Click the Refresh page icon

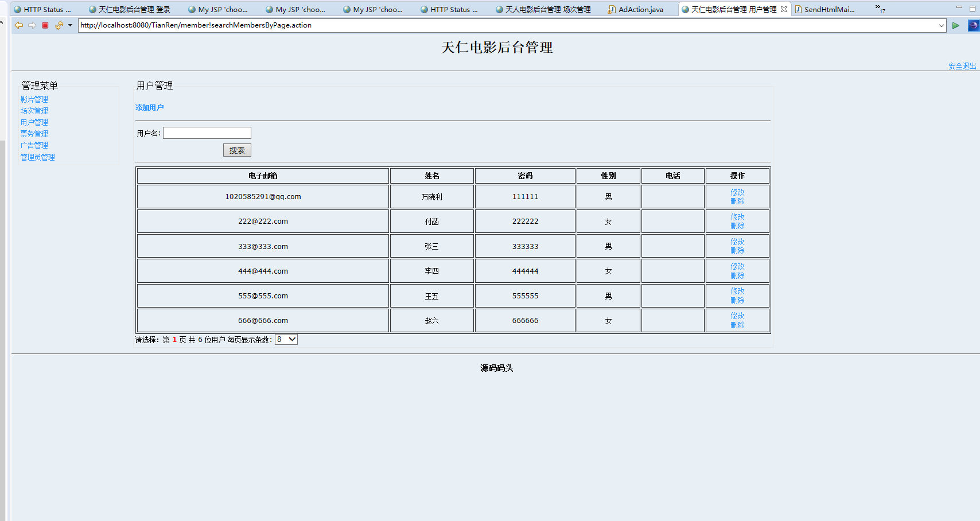click(x=59, y=25)
